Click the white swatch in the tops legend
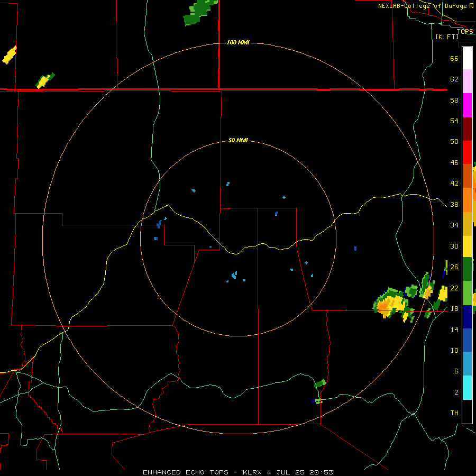The image size is (476, 476). pos(467,58)
